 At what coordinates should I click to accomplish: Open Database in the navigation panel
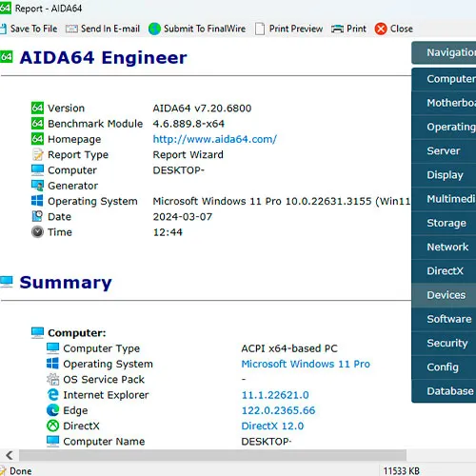[x=444, y=391]
